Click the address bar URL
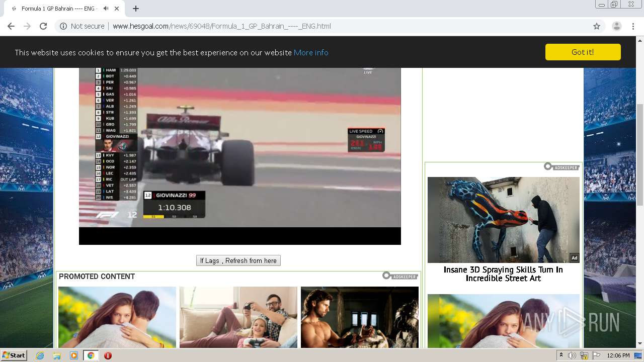This screenshot has width=644, height=362. (222, 26)
